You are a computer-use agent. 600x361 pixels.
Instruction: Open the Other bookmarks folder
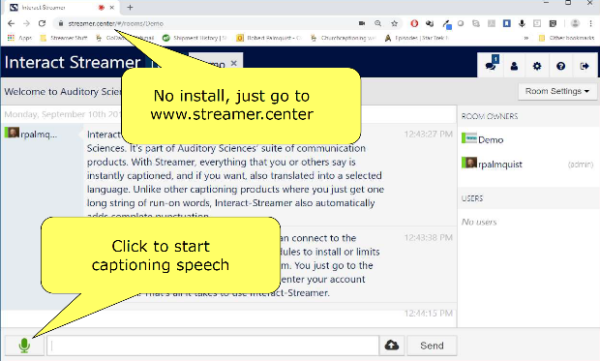click(566, 38)
